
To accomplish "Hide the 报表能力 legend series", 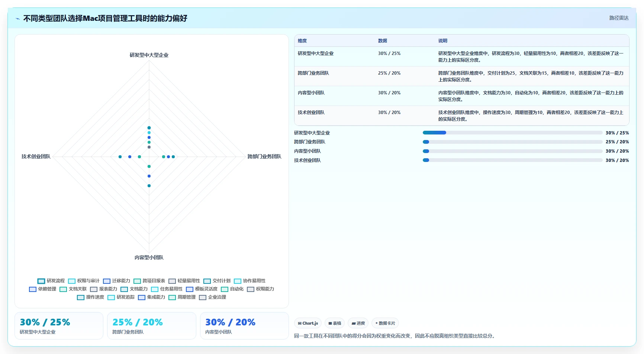I will coord(103,289).
